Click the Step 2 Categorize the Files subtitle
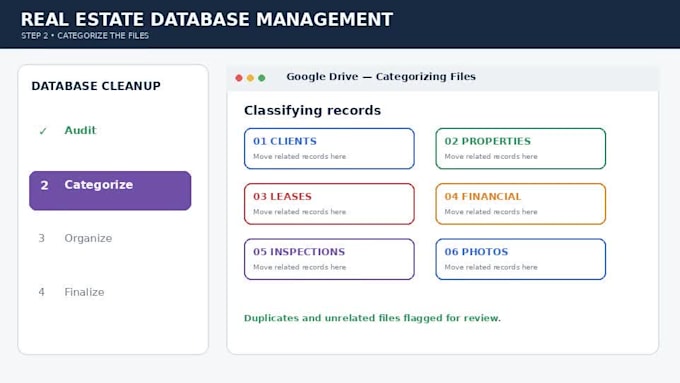This screenshot has height=383, width=680. click(x=85, y=36)
